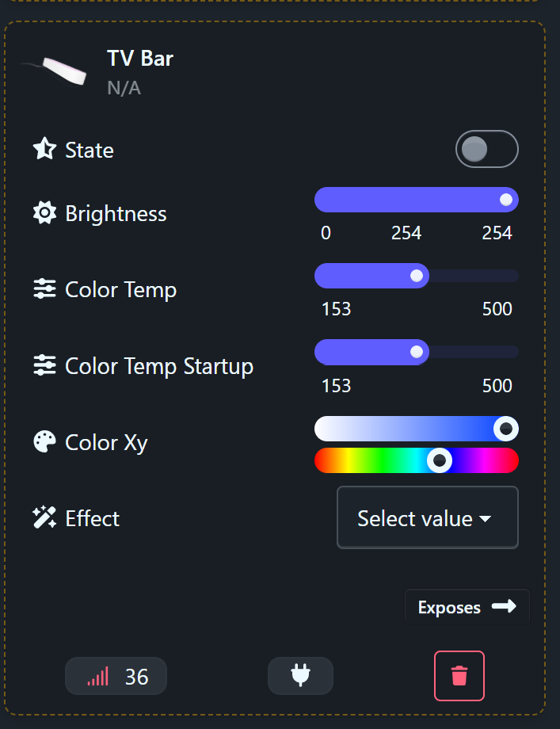Click the Color Temp Startup slider handle
The width and height of the screenshot is (560, 729).
pyautogui.click(x=417, y=352)
